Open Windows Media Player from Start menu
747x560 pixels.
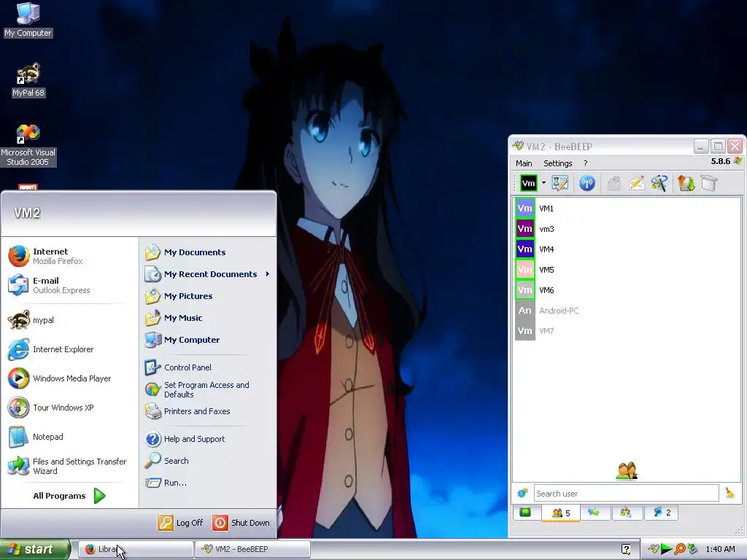click(69, 378)
